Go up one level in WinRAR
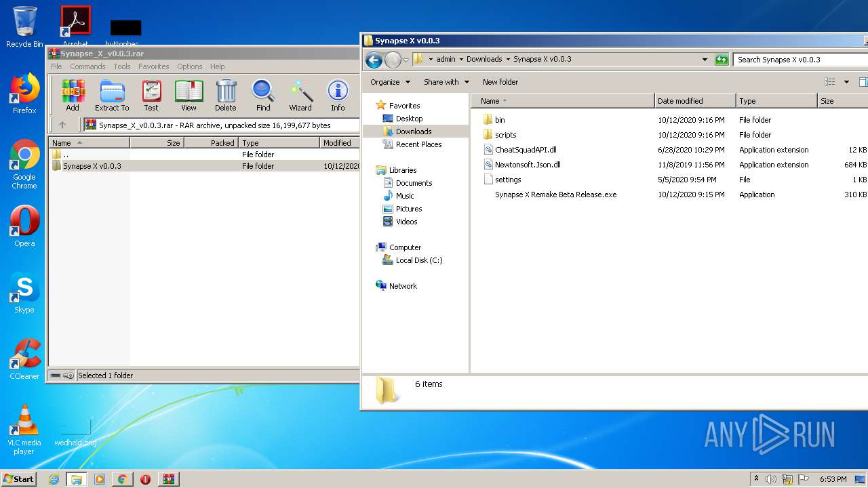 (x=62, y=125)
